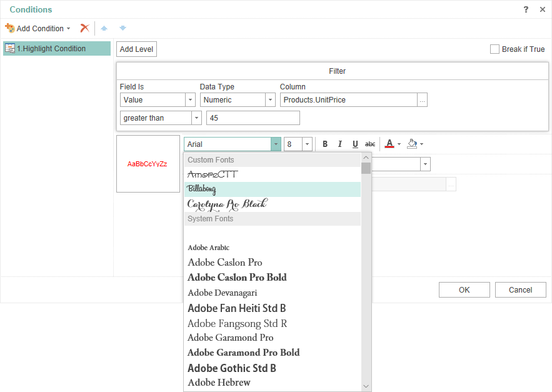Toggle bold formatting

325,144
